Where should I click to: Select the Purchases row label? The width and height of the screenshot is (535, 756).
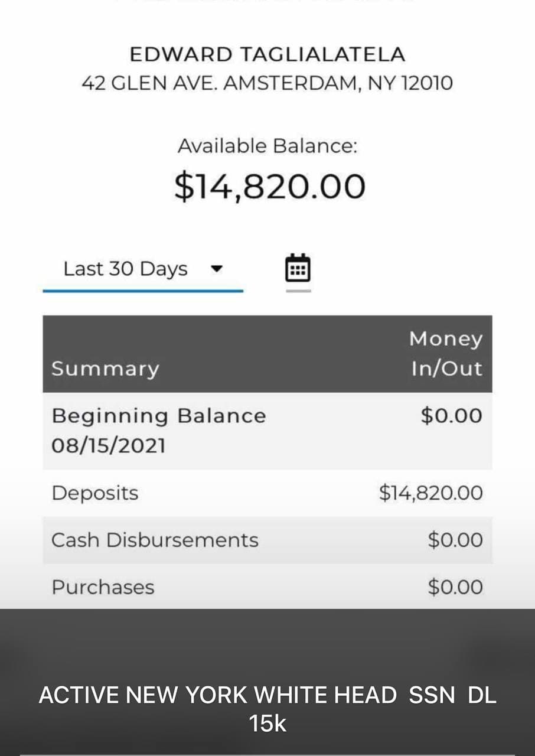[x=103, y=587]
